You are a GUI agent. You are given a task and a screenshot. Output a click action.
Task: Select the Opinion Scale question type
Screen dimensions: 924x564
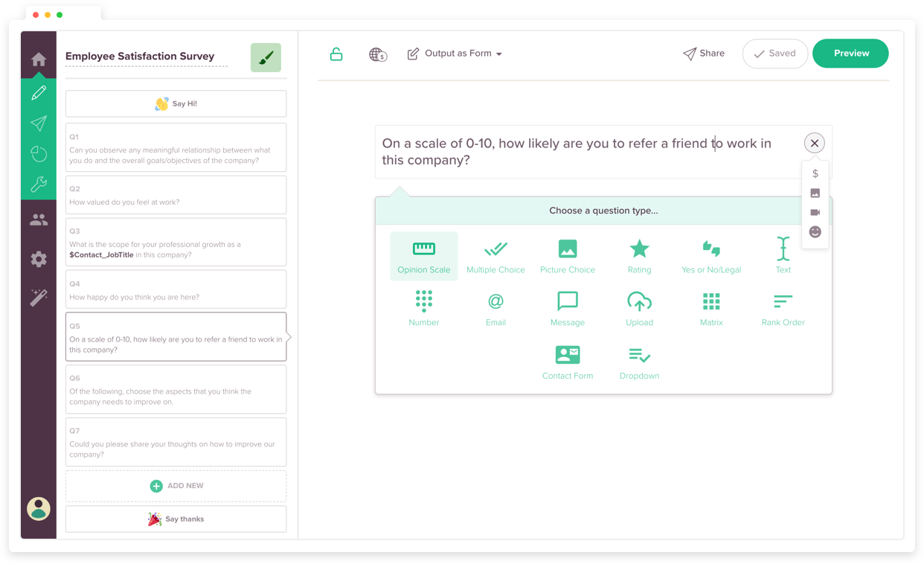pyautogui.click(x=423, y=255)
